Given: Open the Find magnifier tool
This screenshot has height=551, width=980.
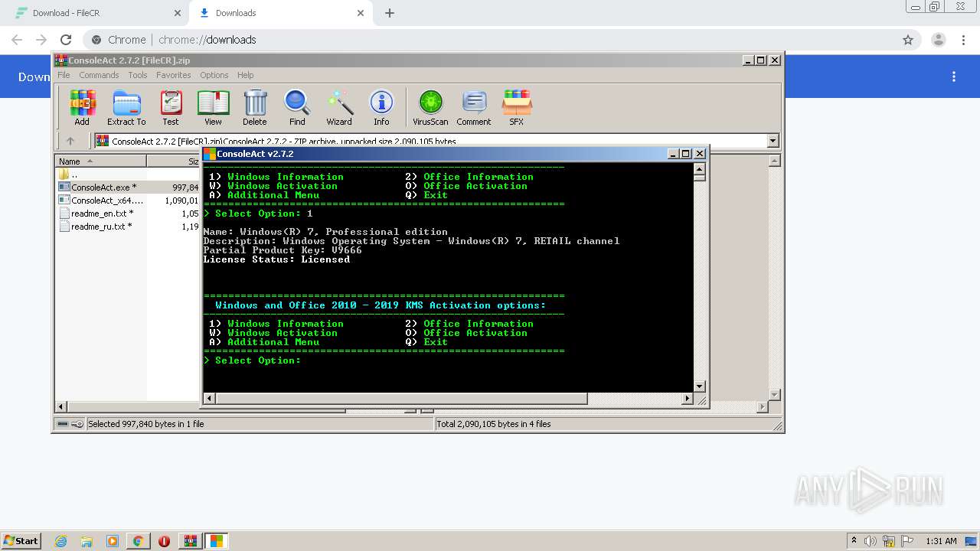Looking at the screenshot, I should coord(297,108).
